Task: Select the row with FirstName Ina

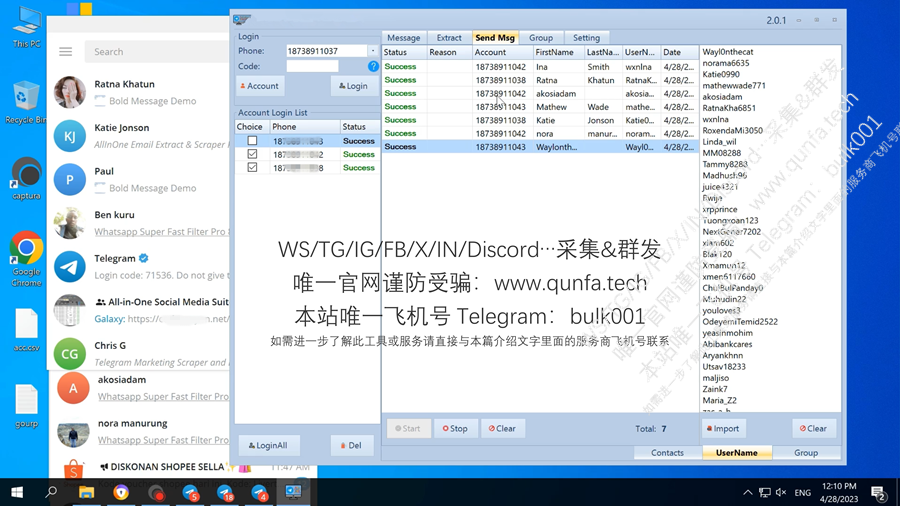Action: [x=540, y=67]
